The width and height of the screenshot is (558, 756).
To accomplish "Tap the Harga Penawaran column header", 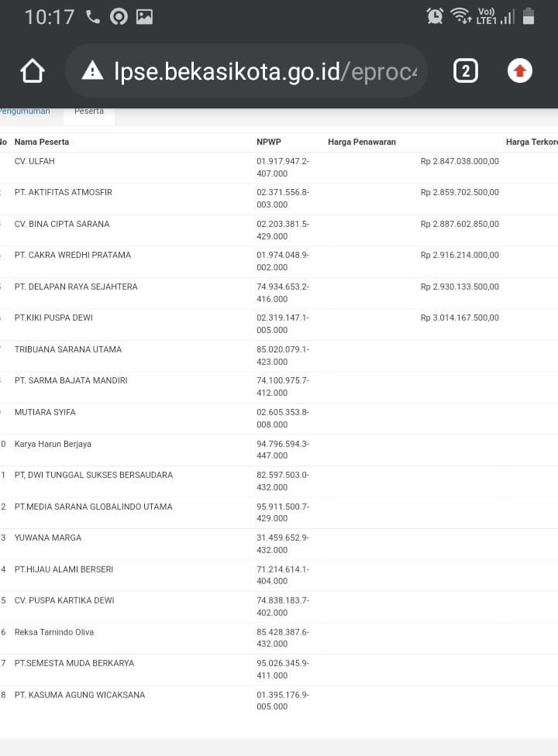I will [362, 142].
